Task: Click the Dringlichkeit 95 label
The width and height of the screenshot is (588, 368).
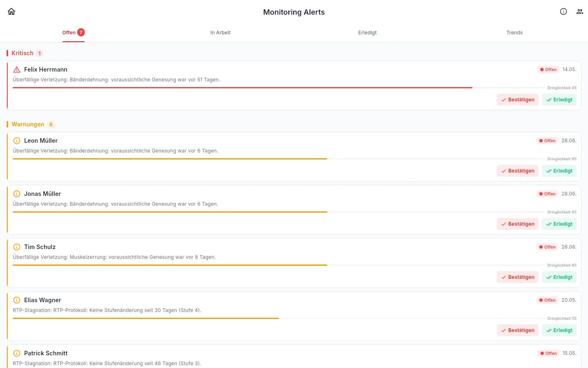Action: [562, 88]
